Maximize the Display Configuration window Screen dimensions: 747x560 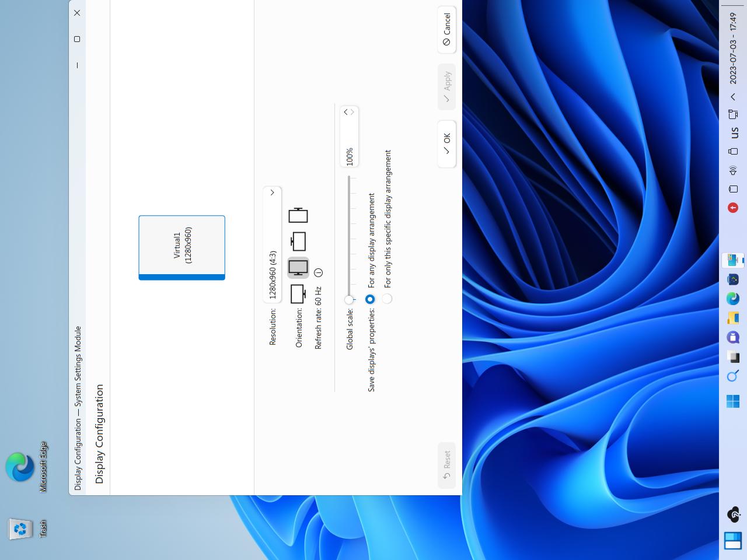pos(77,39)
